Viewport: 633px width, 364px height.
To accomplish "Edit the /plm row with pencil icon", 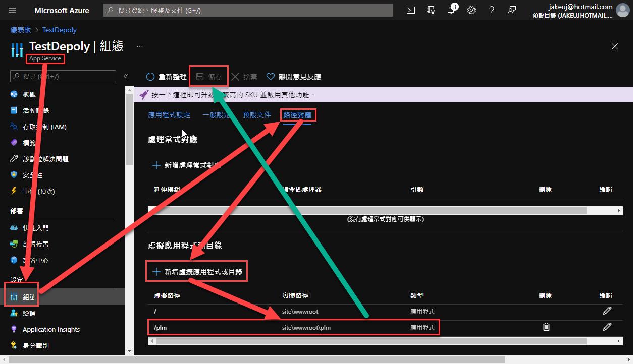I will click(607, 327).
